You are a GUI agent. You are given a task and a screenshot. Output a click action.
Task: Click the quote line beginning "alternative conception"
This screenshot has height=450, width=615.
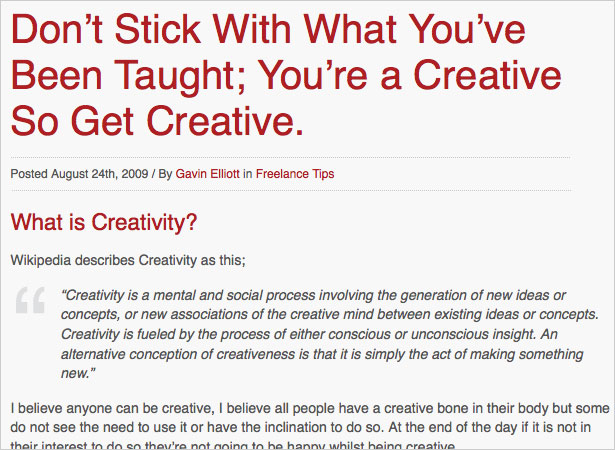point(322,354)
